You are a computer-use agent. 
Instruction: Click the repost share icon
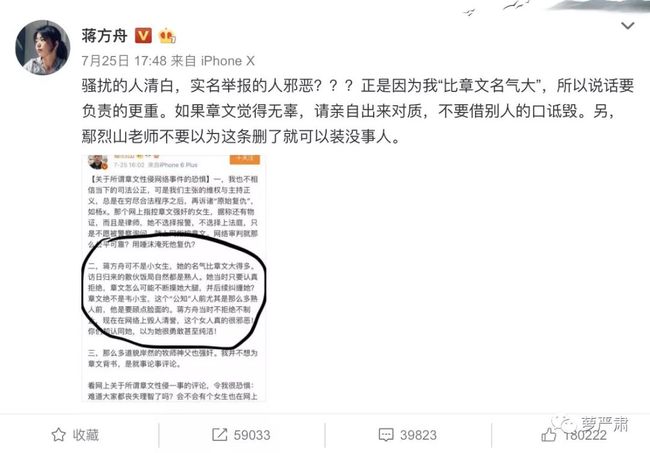pyautogui.click(x=220, y=435)
